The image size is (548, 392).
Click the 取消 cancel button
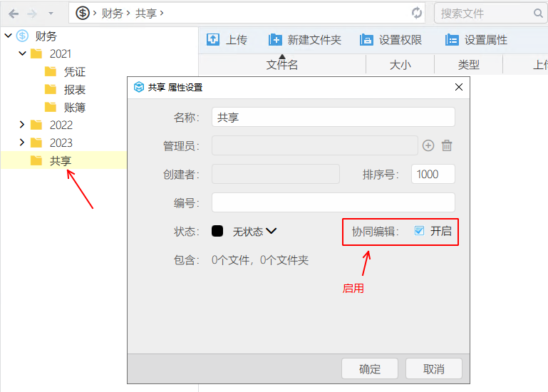[x=434, y=368]
